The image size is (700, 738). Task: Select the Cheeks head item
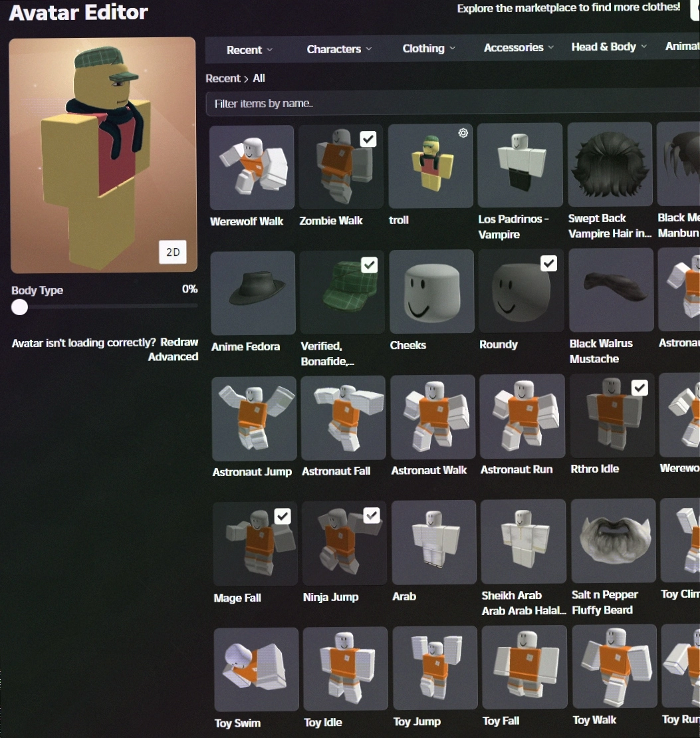pos(431,291)
